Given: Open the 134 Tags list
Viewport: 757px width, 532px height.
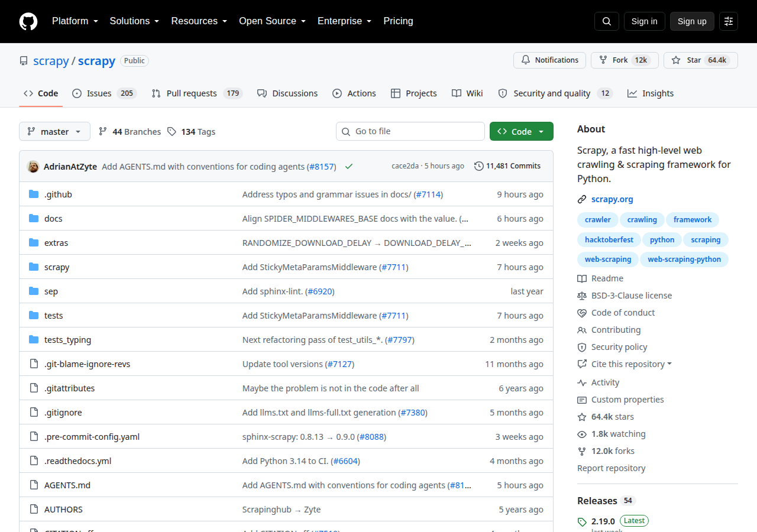Looking at the screenshot, I should pos(191,132).
